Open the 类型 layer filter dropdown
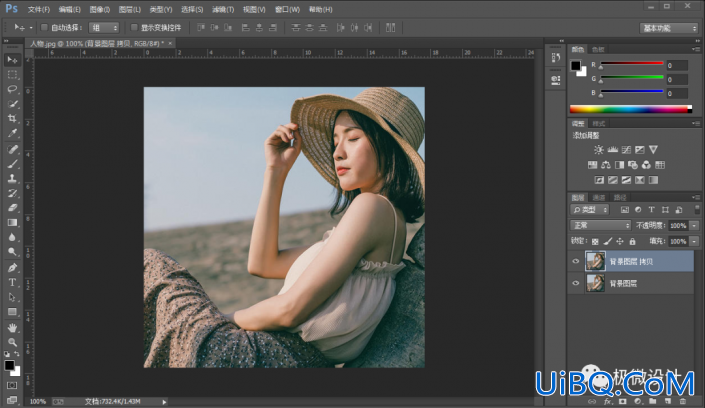This screenshot has width=705, height=408. [589, 210]
